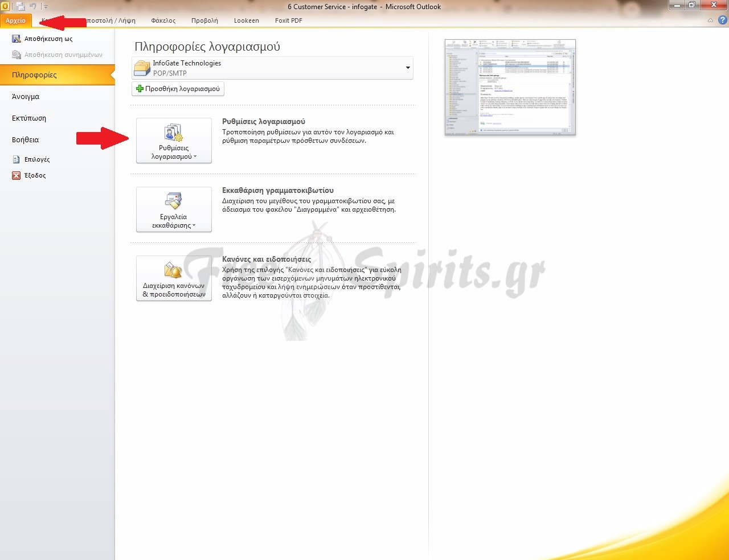This screenshot has height=560, width=729.
Task: Click the Αποθήκευση ως floppy disk icon
Action: pyautogui.click(x=17, y=39)
